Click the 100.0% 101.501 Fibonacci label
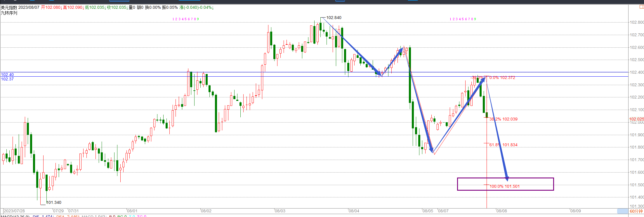Viewport: 644px width, 217px height. 504,186
